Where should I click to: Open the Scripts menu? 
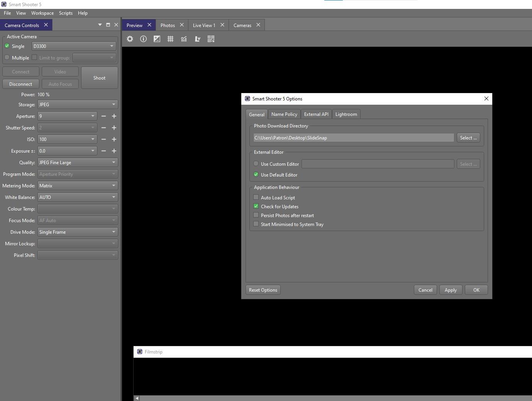click(66, 13)
